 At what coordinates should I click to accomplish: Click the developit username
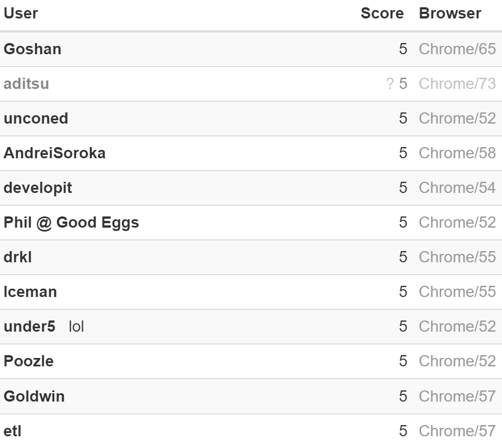(38, 188)
